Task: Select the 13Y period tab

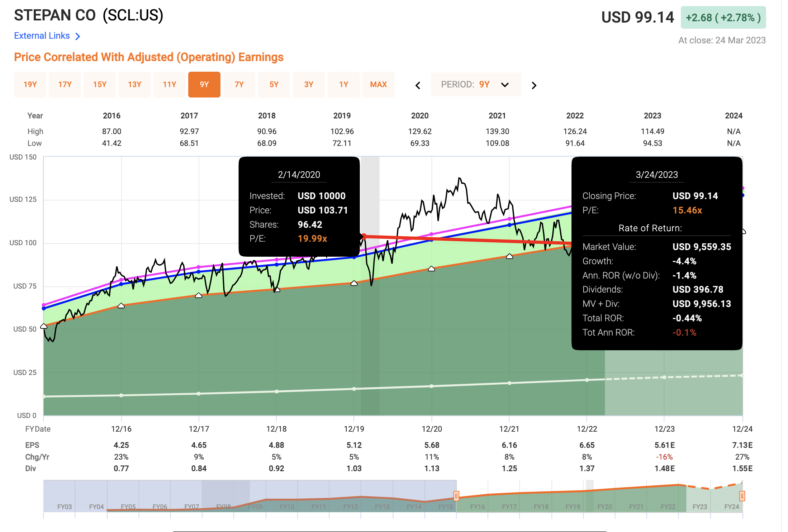Action: pos(134,85)
